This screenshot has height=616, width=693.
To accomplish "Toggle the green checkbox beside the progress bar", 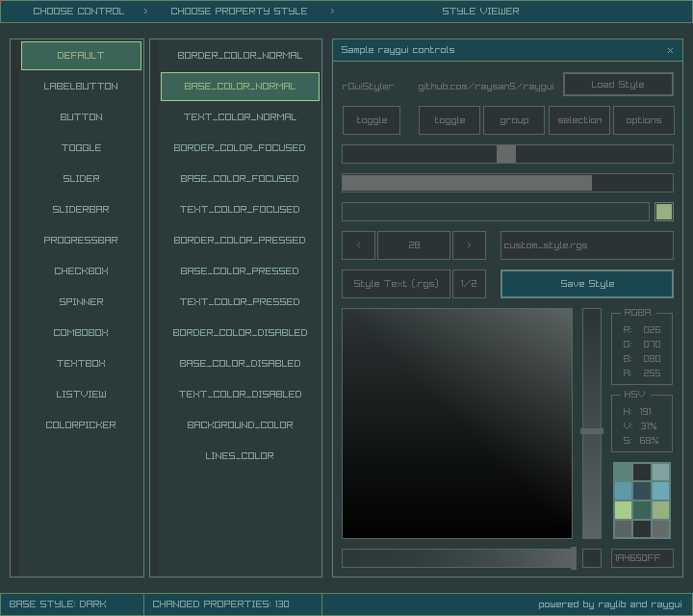I will coord(664,212).
